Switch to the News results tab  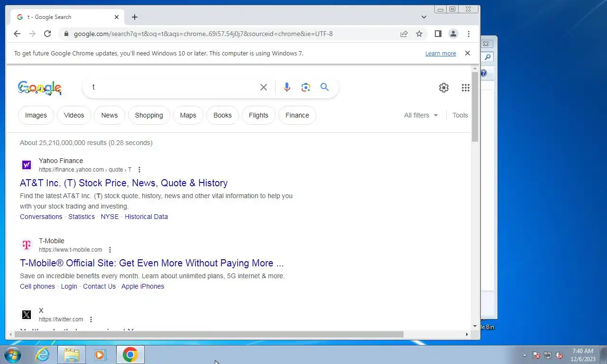coord(110,115)
